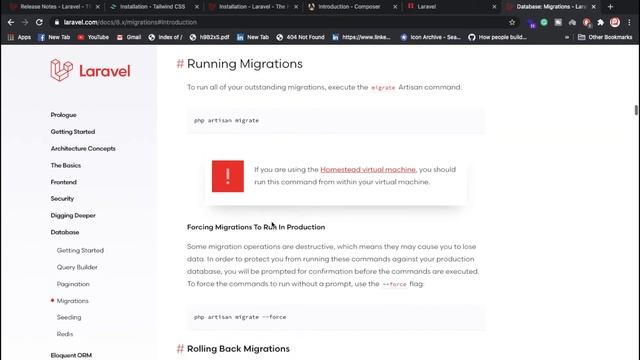Expand the Frontend section
This screenshot has height=360, width=640.
click(x=63, y=182)
